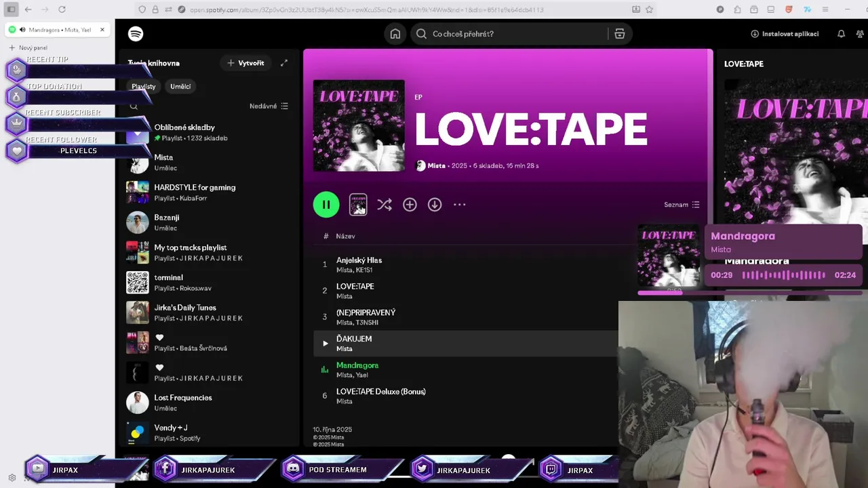868x488 pixels.
Task: Open the browser extensions puzzle icon
Action: click(737, 9)
